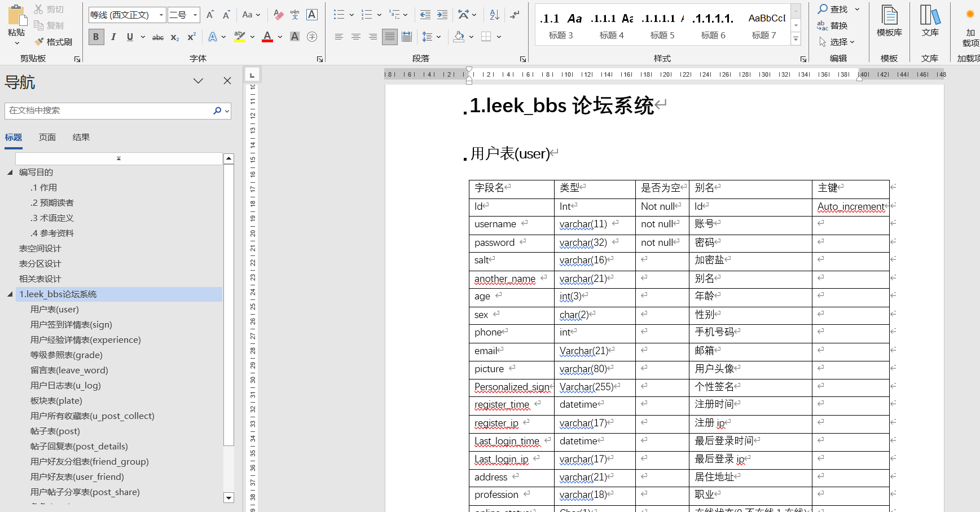Open the Select (选择) dropdown

(x=837, y=42)
